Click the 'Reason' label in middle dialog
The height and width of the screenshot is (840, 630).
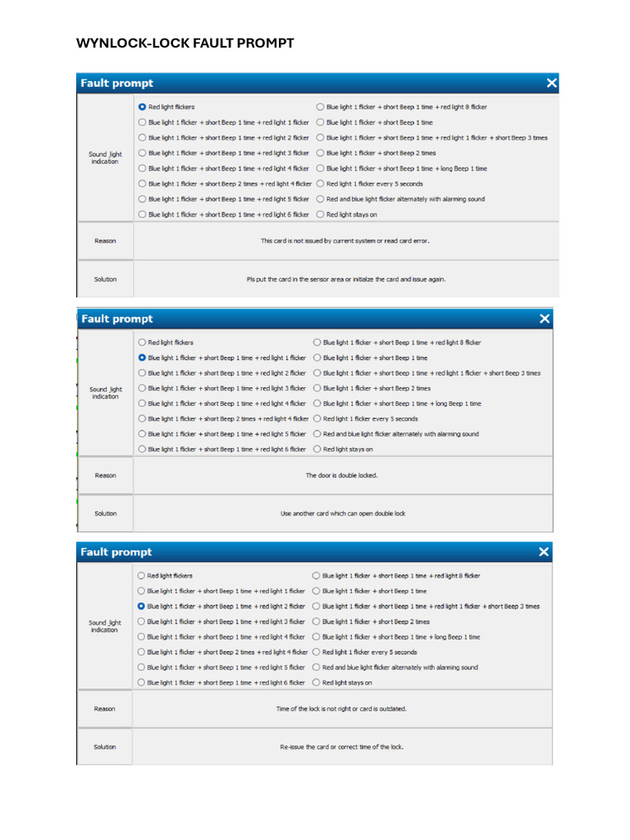pos(106,475)
